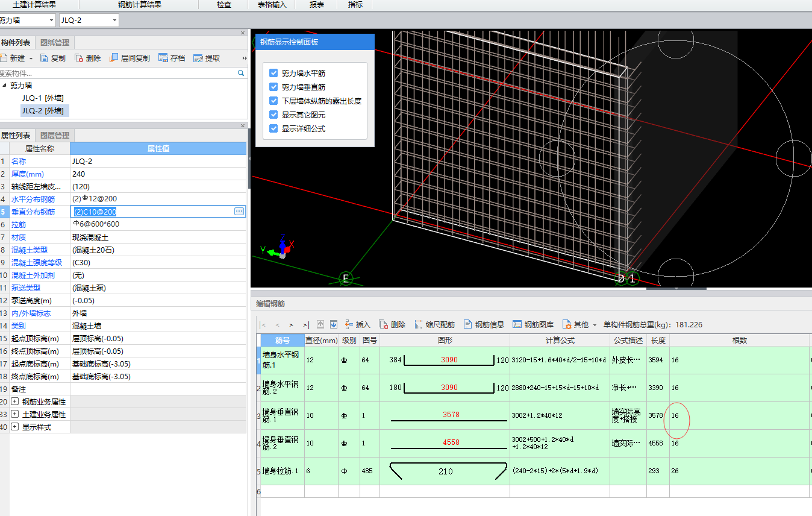Screen dimensions: 812x516
Task: Open the 钢筋计算结果 ribbon tab
Action: 140,5
